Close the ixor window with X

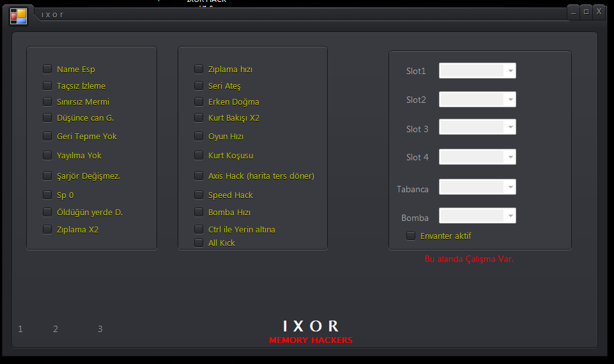pyautogui.click(x=599, y=11)
